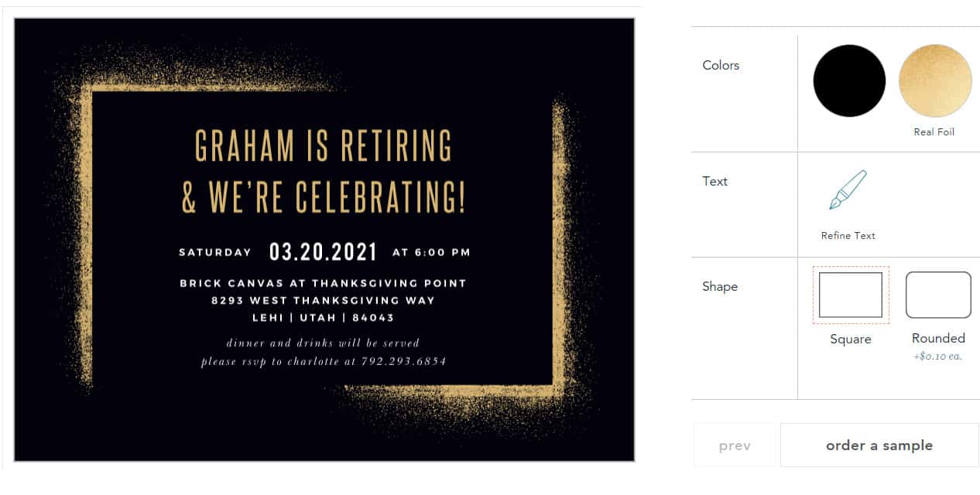Image resolution: width=980 pixels, height=495 pixels.
Task: Edit the 8293 WEST THANKSGIVING WAY address
Action: coord(324,300)
